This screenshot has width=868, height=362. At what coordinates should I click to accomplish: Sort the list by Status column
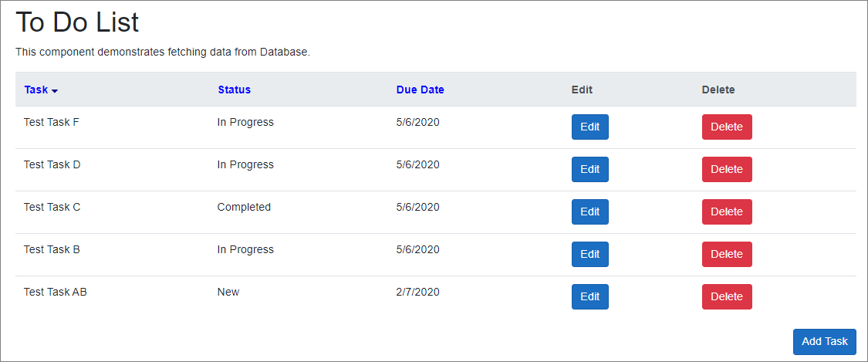[234, 90]
